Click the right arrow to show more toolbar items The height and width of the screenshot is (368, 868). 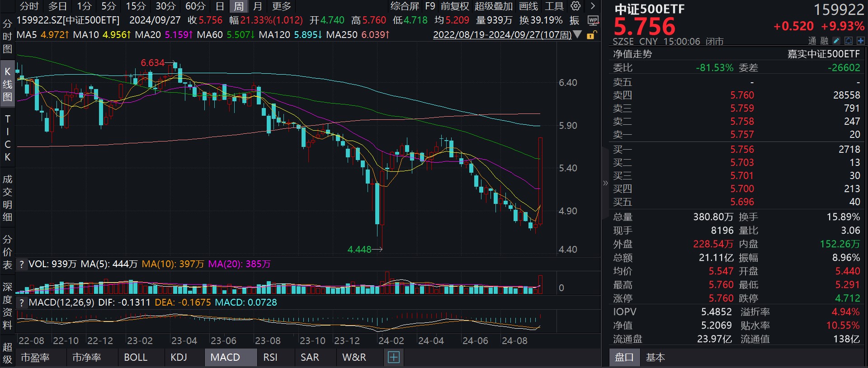coord(593,6)
